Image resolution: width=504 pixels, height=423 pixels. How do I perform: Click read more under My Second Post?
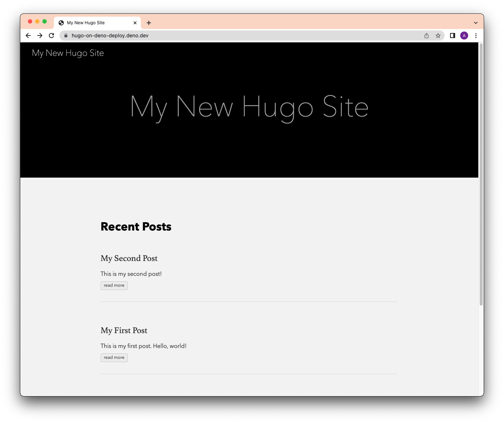coord(114,285)
